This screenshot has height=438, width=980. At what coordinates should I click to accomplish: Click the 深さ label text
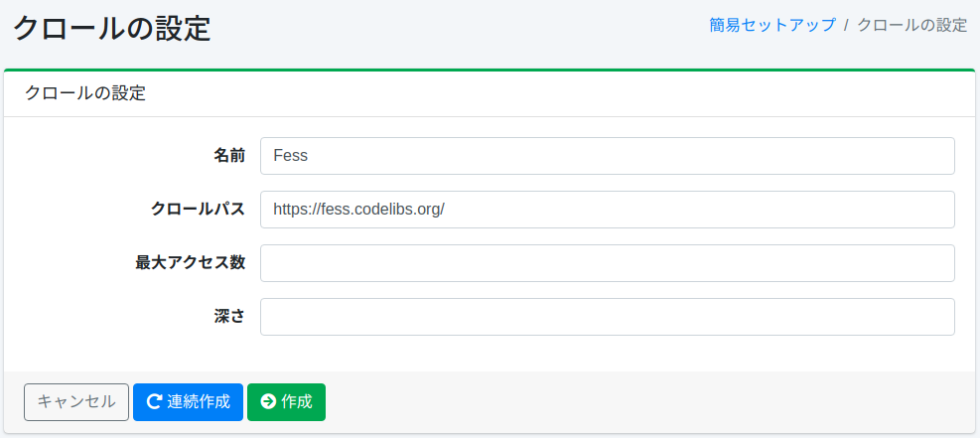click(x=229, y=317)
